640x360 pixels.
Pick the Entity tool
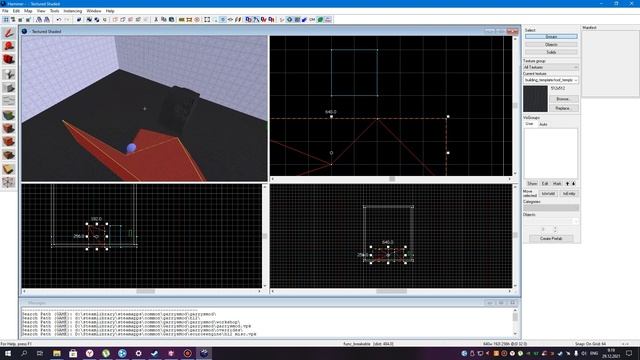[x=9, y=74]
